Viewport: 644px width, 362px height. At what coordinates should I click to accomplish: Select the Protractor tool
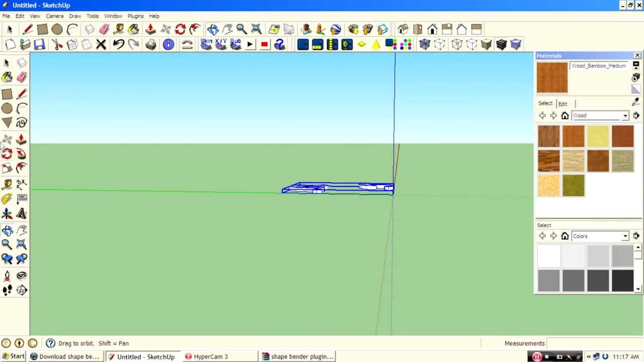coord(7,199)
